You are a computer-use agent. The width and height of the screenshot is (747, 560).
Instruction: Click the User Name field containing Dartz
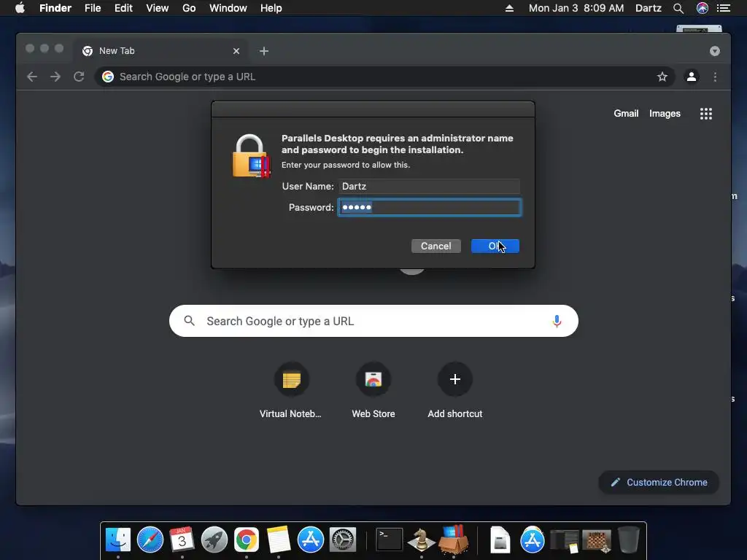[429, 186]
